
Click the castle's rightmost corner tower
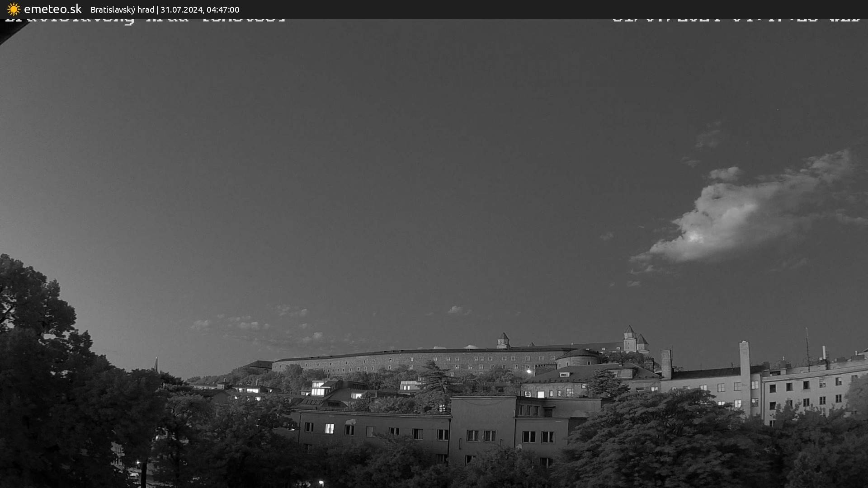642,343
